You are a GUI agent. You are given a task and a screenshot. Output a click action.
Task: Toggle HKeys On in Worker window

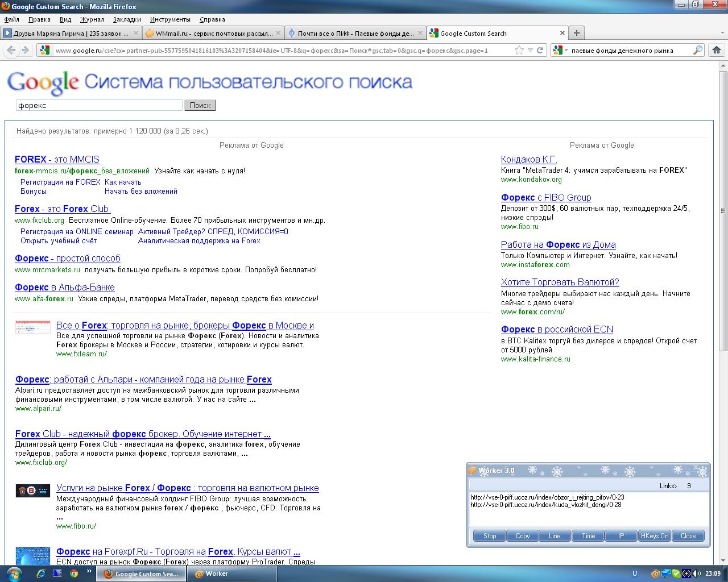coord(655,535)
